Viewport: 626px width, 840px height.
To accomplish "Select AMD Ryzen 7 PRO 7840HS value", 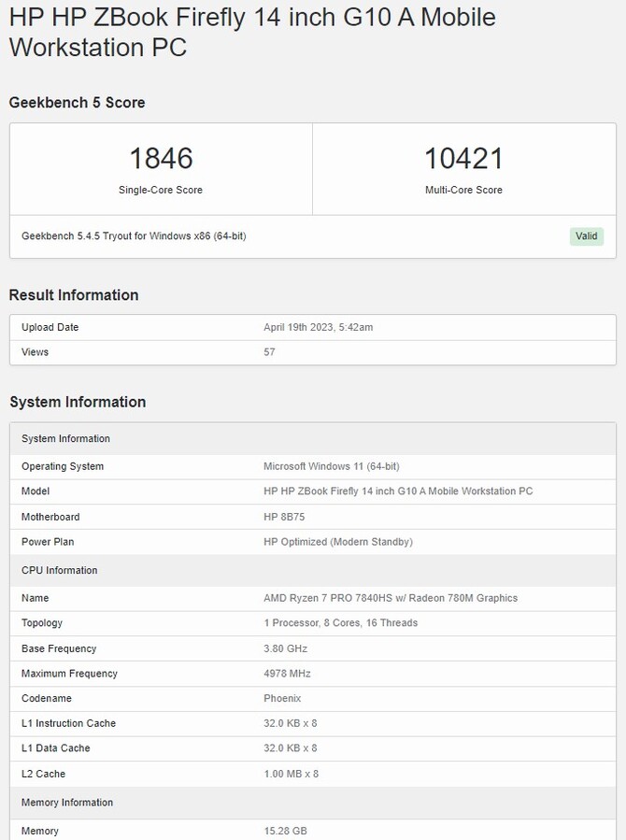I will coord(391,598).
